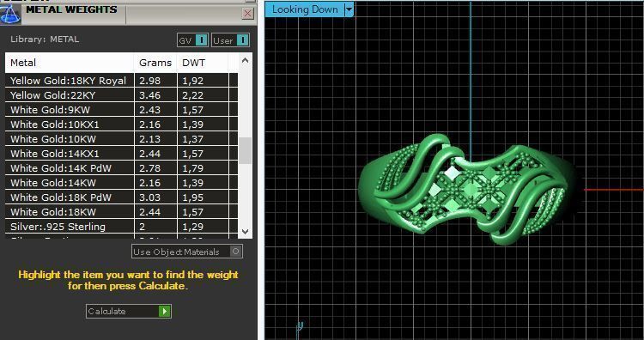The image size is (644, 340).
Task: Click the Looking Down viewport label
Action: (x=305, y=9)
